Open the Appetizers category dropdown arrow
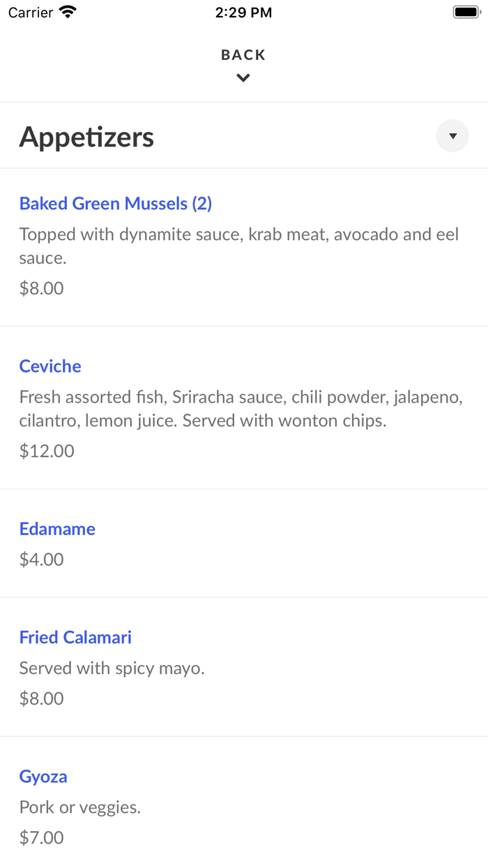The image size is (488, 868). [x=452, y=136]
